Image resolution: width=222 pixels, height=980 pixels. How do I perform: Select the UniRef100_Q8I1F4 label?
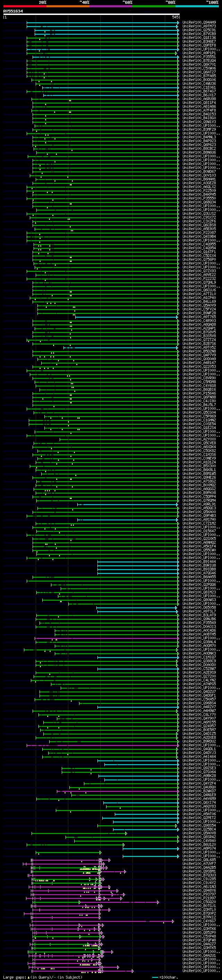point(199,103)
